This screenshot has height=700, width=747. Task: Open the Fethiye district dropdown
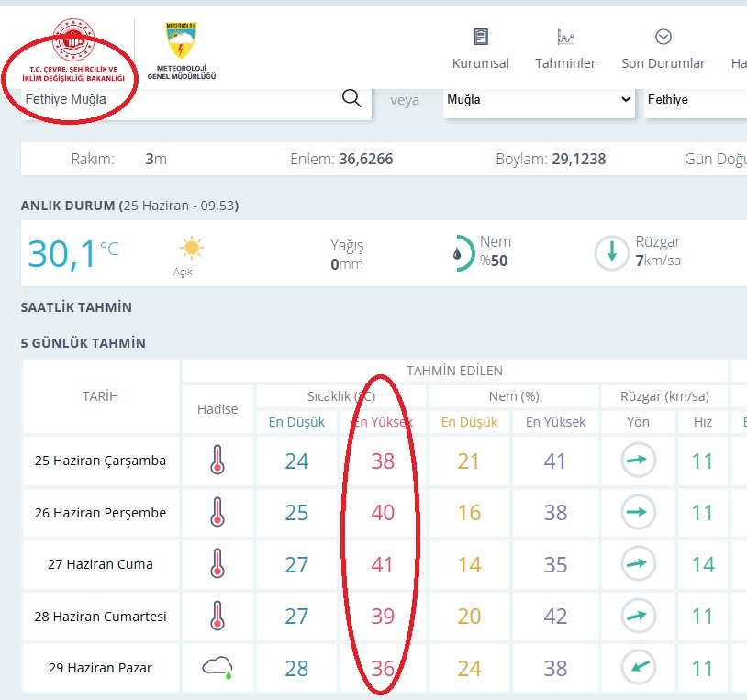coord(695,99)
